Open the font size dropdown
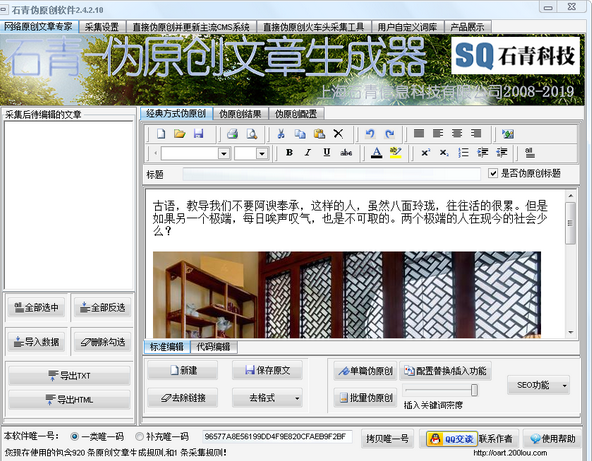The height and width of the screenshot is (461, 592). click(x=262, y=154)
